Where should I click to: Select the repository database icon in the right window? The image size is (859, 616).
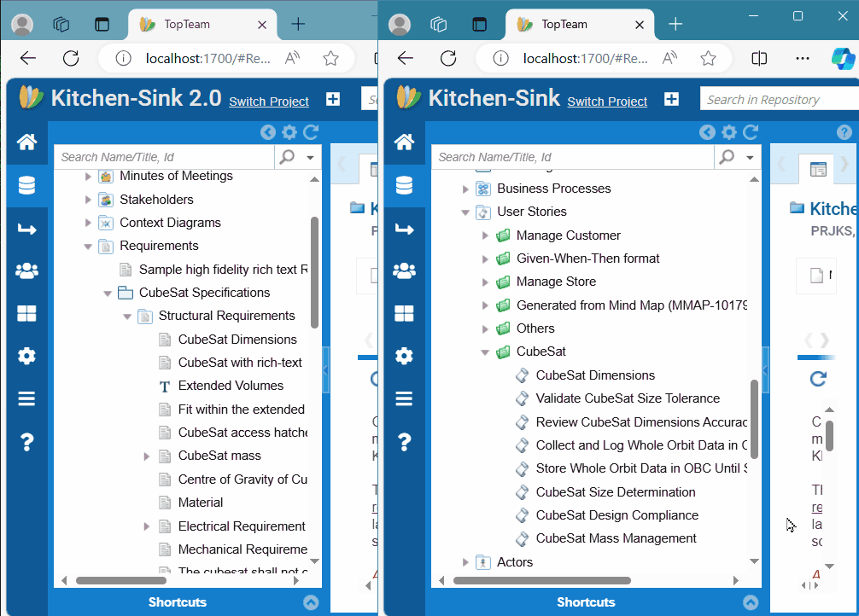coord(404,186)
